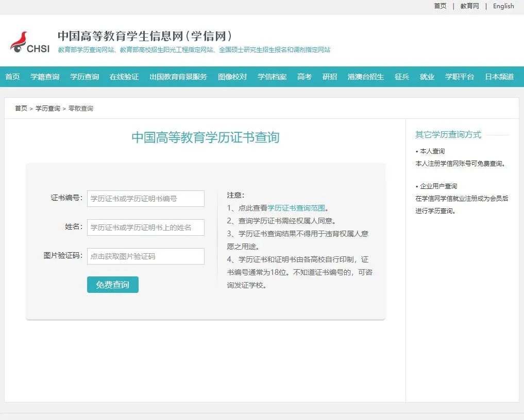
Task: Click the 企业用户查询 sidebar item
Action: click(x=438, y=186)
